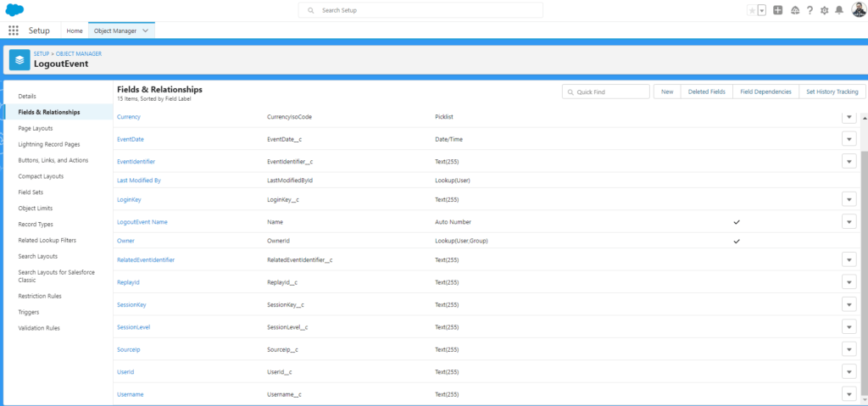Open the App Launcher grid icon
The height and width of the screenshot is (406, 868).
click(14, 31)
